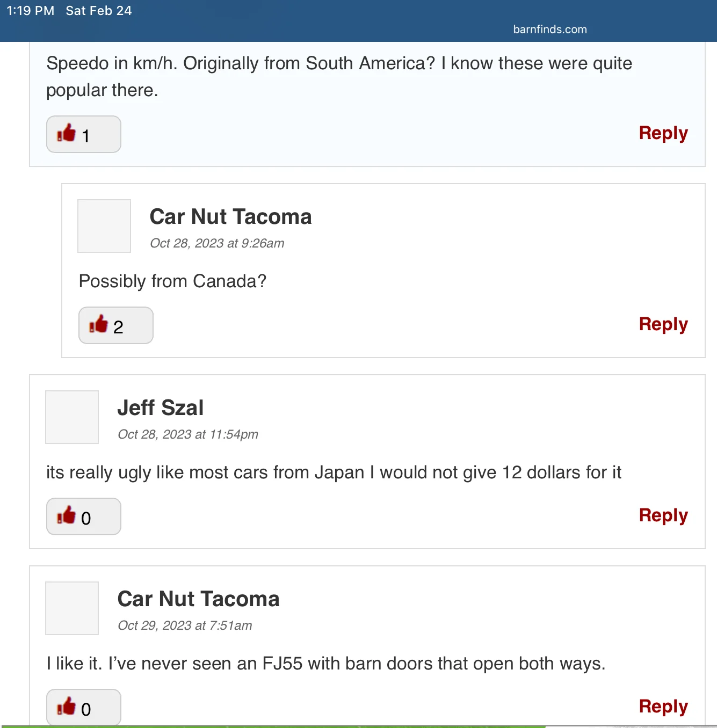
Task: Tap the barnfinds.com address bar
Action: pyautogui.click(x=550, y=30)
